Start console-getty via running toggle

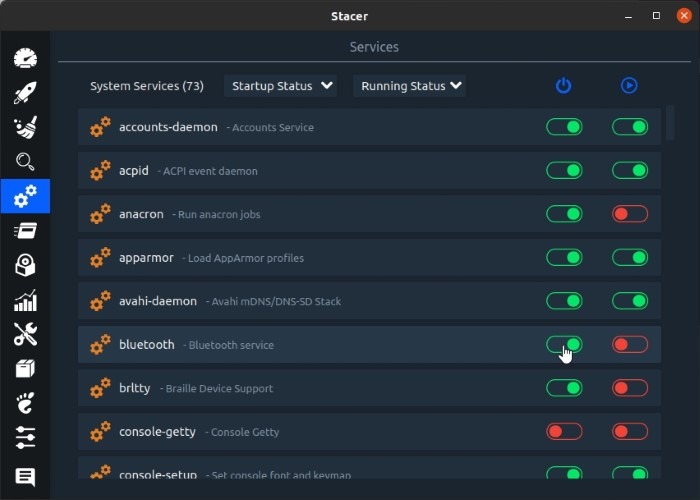[630, 432]
